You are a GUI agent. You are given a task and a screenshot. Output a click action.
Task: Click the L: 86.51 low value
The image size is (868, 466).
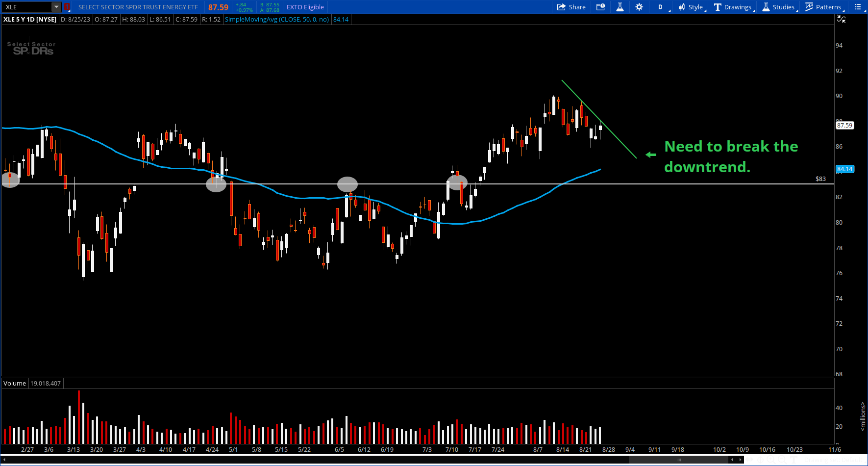coord(160,19)
